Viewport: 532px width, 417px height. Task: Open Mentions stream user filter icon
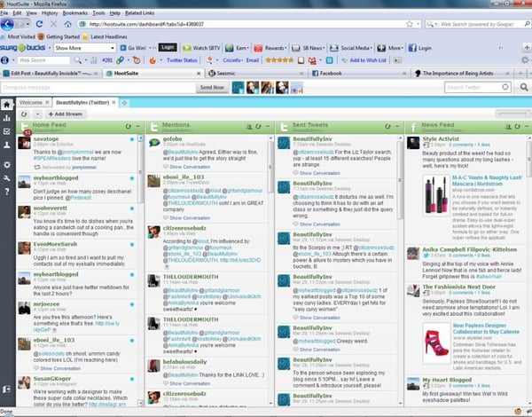(249, 126)
